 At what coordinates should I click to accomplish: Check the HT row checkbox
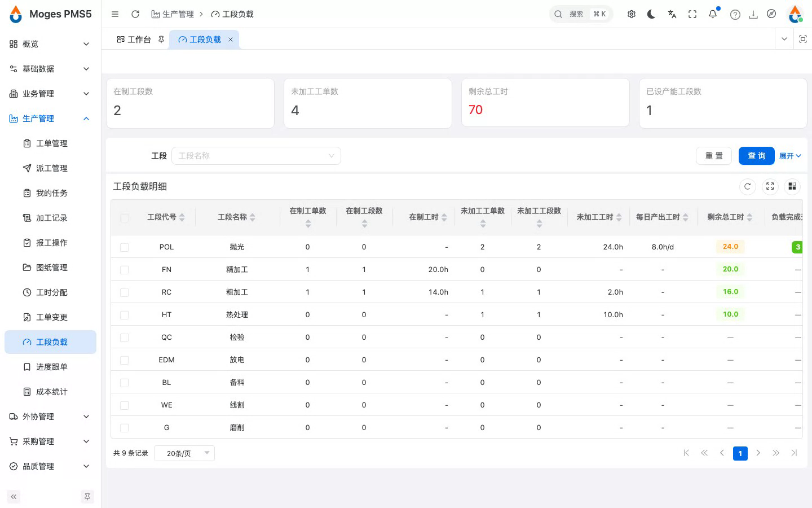125,315
